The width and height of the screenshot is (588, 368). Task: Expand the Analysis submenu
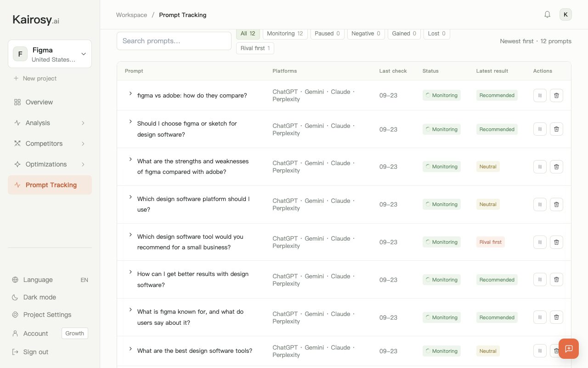click(50, 123)
